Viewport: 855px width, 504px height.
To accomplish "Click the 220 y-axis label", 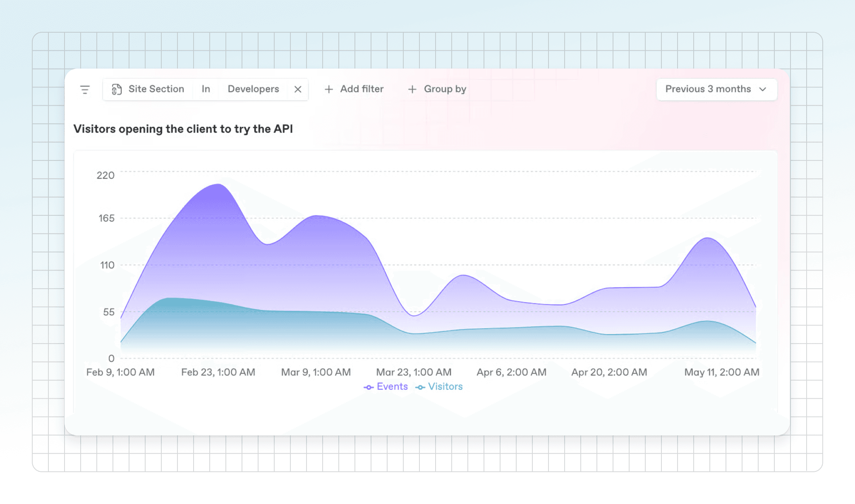I will click(106, 175).
